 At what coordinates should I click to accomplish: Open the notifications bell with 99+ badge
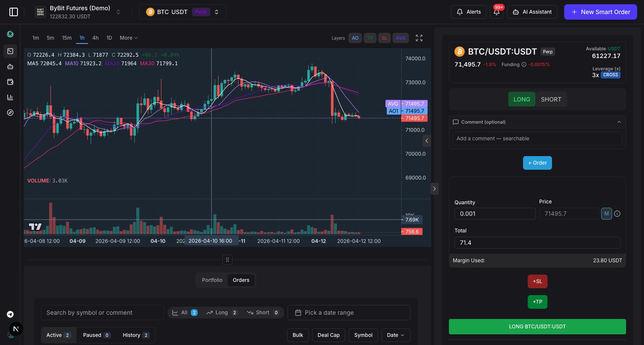[497, 12]
